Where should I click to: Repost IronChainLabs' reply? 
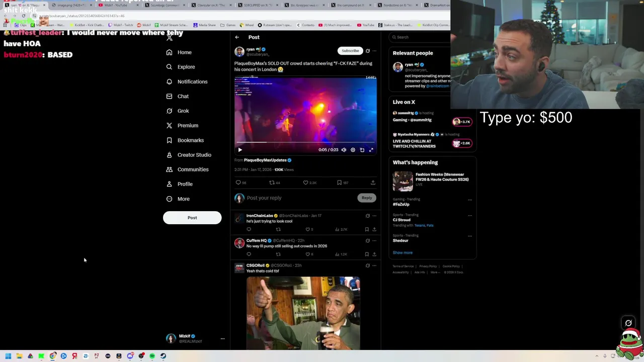[278, 230]
